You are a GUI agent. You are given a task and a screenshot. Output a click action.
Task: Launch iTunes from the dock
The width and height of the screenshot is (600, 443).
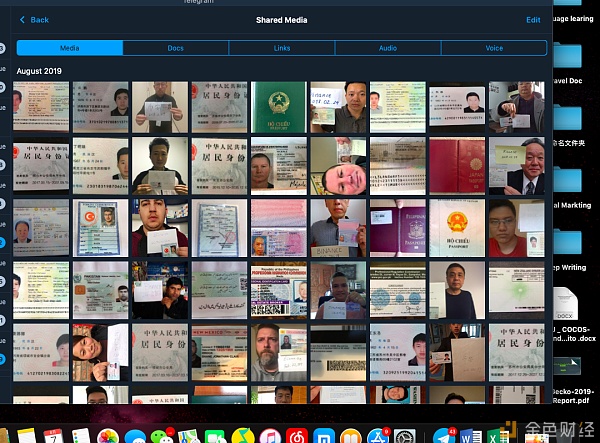[x=270, y=436]
